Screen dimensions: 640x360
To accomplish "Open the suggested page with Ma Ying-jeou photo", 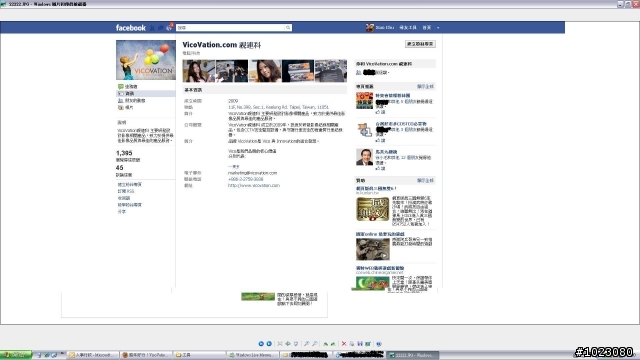I will (x=364, y=157).
